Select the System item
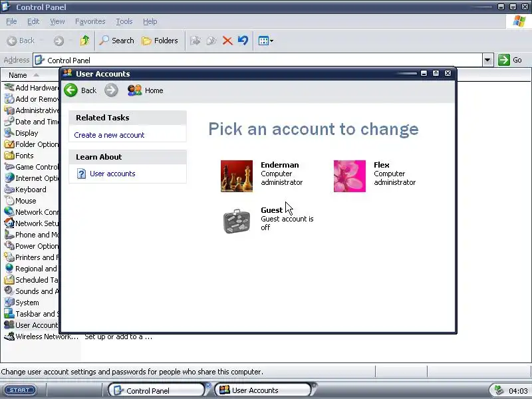 [x=21, y=303]
